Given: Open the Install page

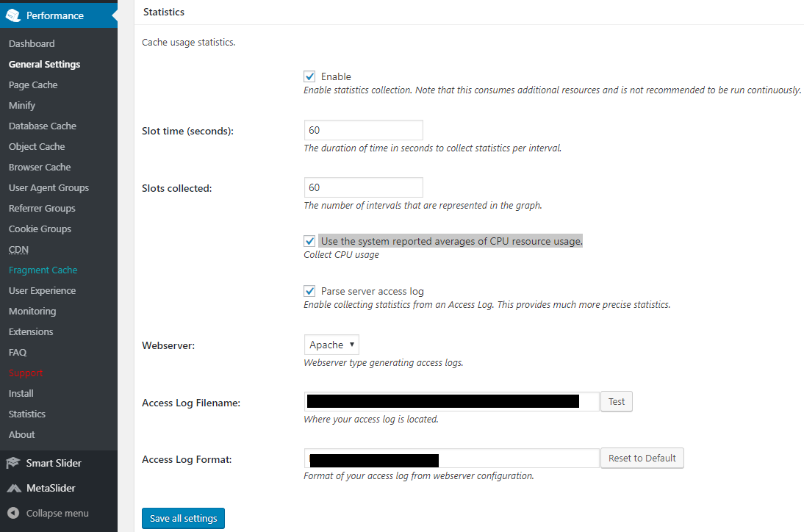Looking at the screenshot, I should tap(21, 393).
